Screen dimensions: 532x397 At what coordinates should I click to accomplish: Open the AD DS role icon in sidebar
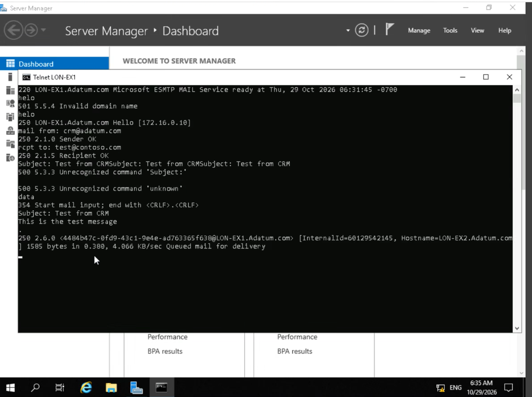click(x=10, y=117)
